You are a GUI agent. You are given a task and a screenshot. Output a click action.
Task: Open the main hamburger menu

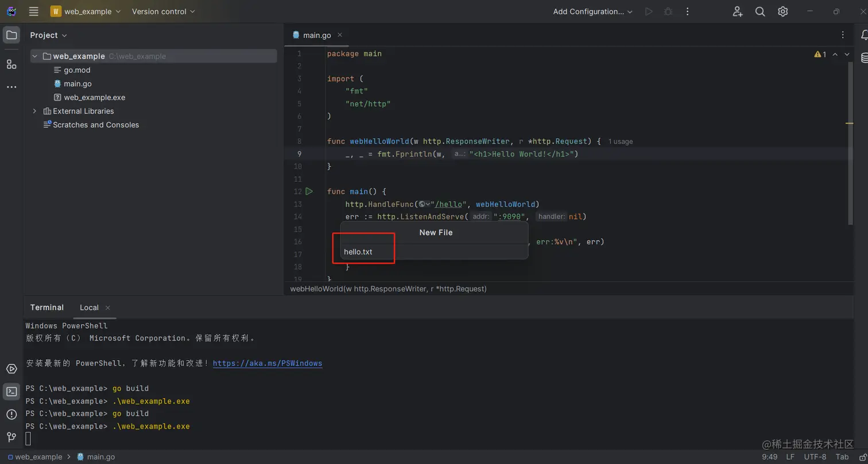tap(34, 11)
